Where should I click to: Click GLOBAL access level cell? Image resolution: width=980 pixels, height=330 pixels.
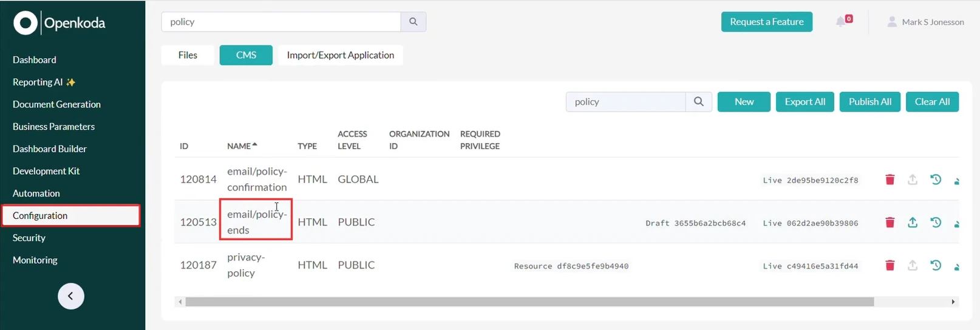(358, 180)
